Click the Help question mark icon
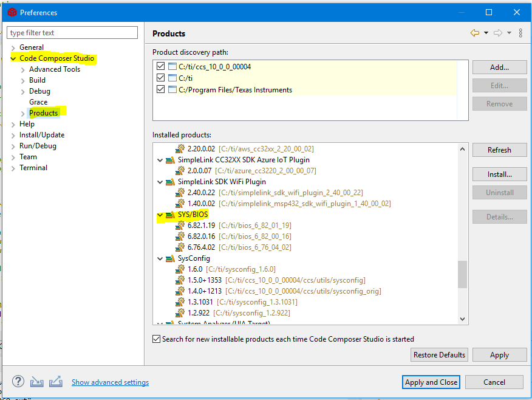Screen dimensions: 532x400 click(x=18, y=381)
